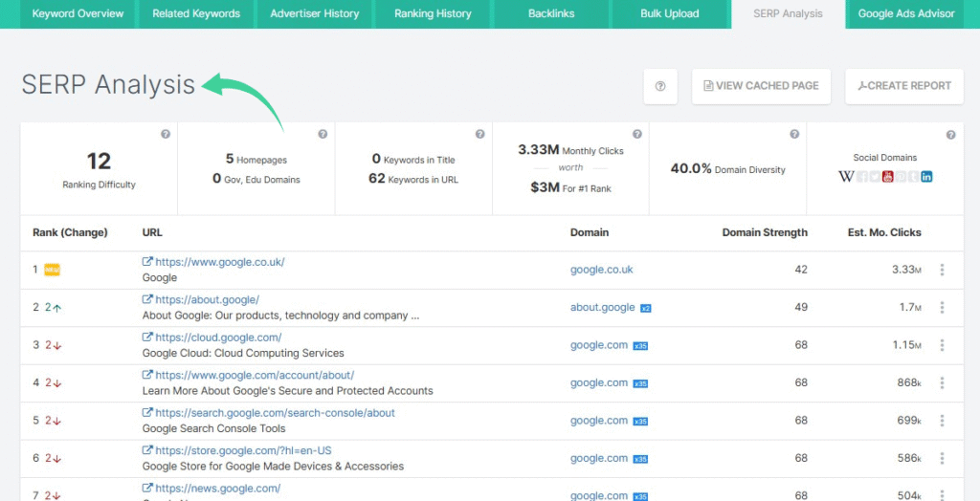
Task: Open row options menu for Google Store row
Action: [942, 458]
